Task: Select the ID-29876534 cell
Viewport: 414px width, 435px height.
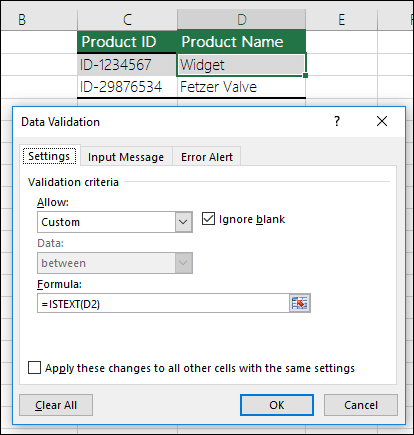Action: click(x=127, y=87)
